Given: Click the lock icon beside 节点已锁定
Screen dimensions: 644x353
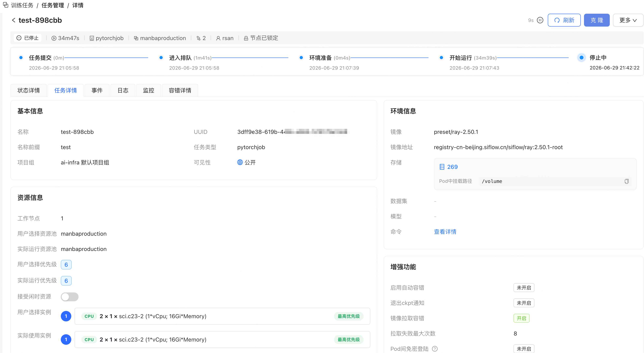Looking at the screenshot, I should [x=246, y=38].
